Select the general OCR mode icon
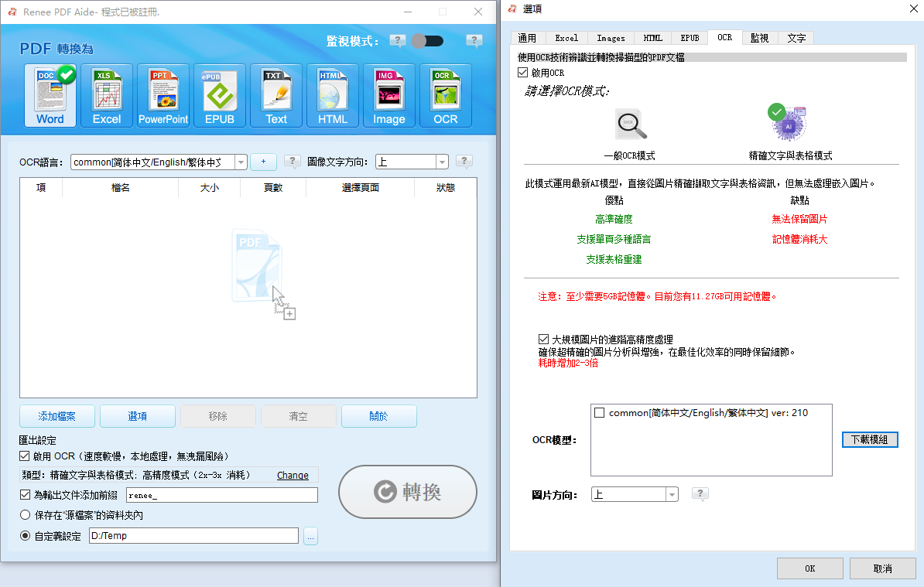 631,125
